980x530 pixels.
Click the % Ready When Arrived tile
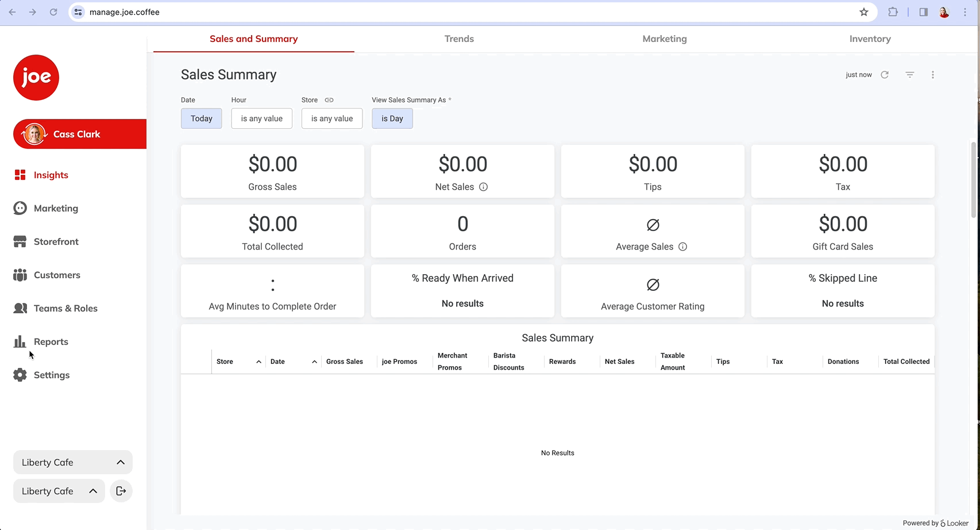(462, 291)
